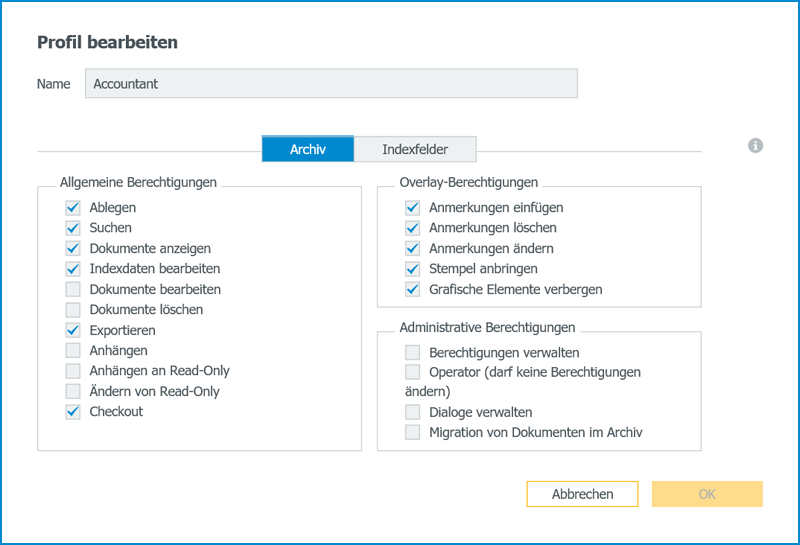Toggle Dokumente anzeigen checkbox
Screen dimensions: 800x545
pos(73,249)
